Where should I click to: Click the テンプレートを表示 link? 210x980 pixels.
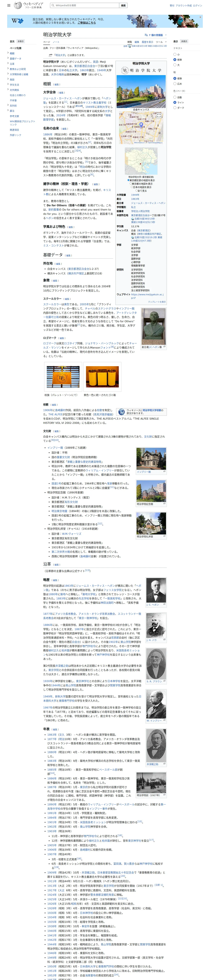click(157, 302)
